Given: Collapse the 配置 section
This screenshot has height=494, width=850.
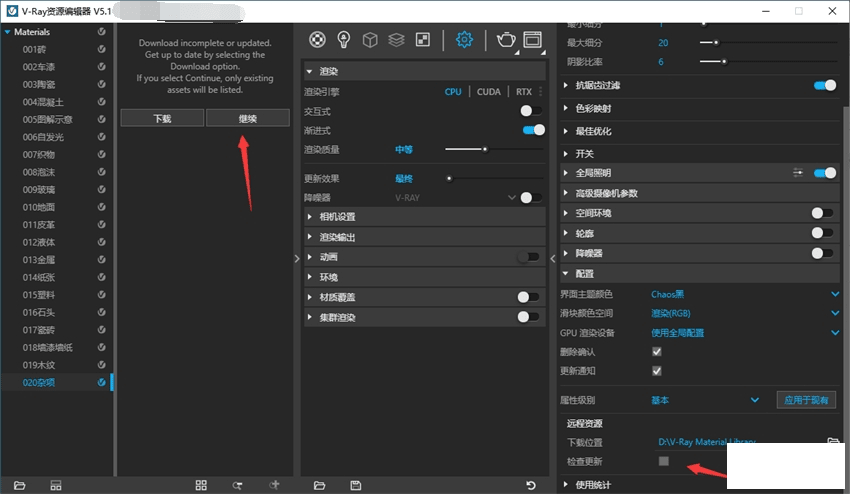Looking at the screenshot, I should (700, 274).
